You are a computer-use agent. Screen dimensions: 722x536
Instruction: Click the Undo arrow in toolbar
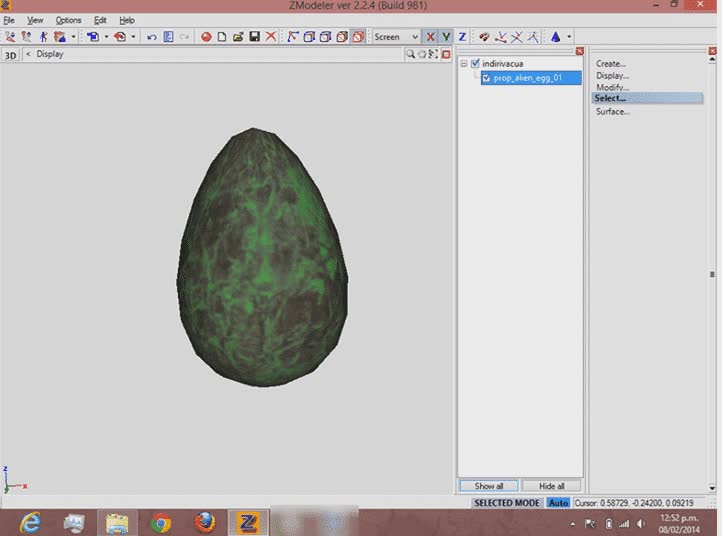point(152,37)
